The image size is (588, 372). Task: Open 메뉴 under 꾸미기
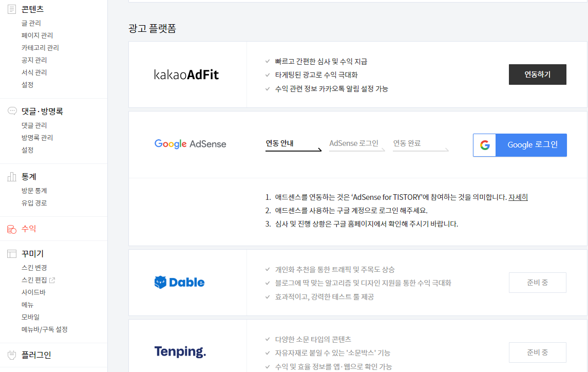coord(27,305)
